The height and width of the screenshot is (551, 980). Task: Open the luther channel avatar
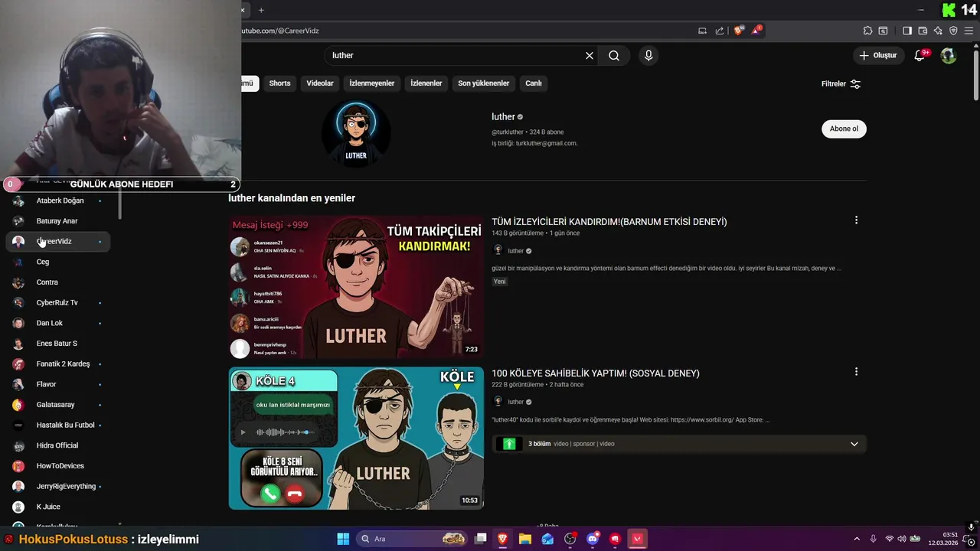(356, 134)
